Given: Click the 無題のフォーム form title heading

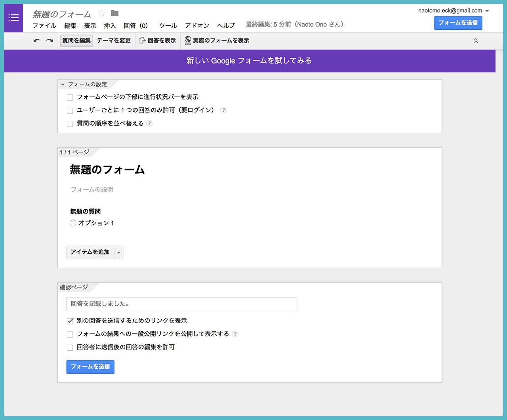Looking at the screenshot, I should coord(107,170).
